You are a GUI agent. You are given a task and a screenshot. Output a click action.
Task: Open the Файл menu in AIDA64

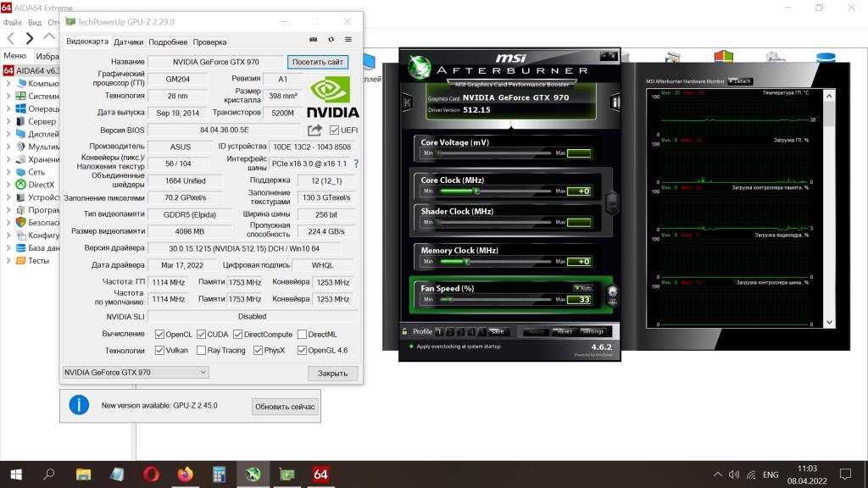12,23
